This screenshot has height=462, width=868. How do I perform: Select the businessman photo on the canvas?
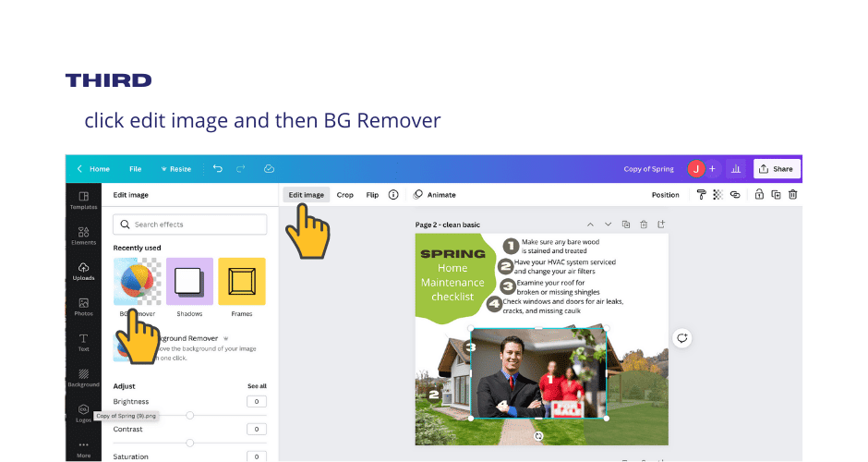(538, 372)
